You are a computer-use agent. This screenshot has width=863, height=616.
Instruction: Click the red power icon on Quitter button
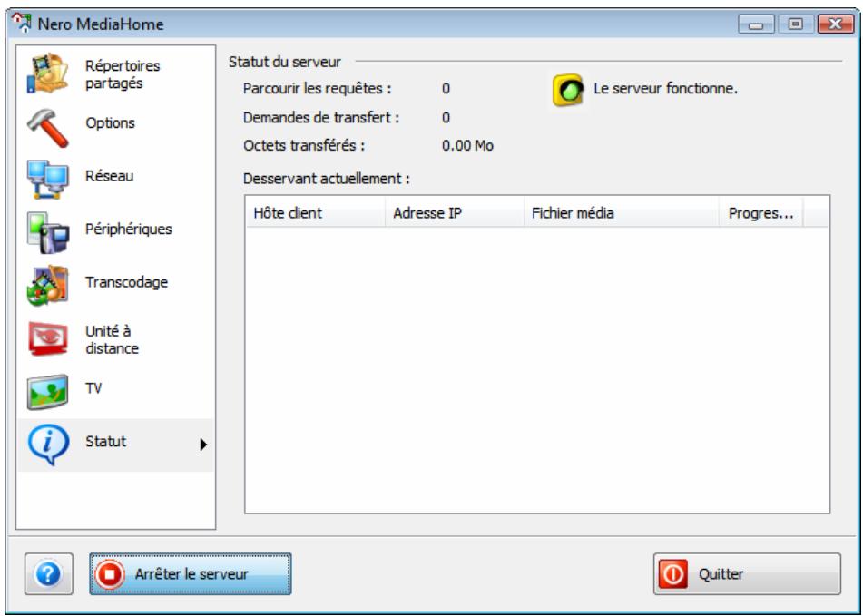[672, 574]
